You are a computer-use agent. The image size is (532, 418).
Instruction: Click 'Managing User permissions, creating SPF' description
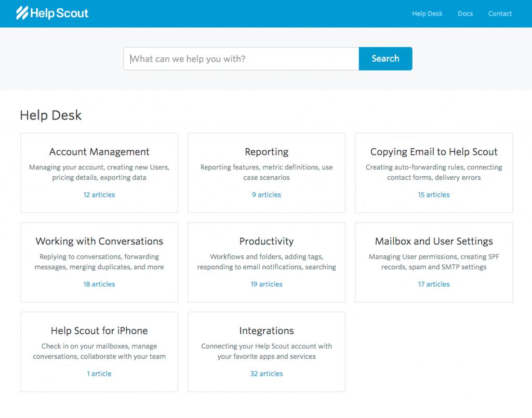coord(434,262)
